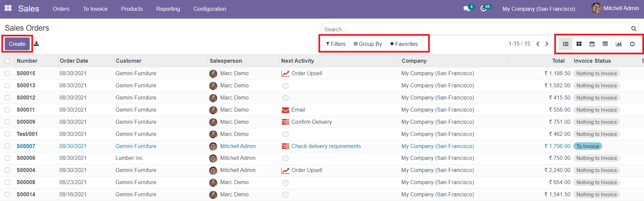Image resolution: width=644 pixels, height=201 pixels.
Task: Tick the checkbox for order S00015
Action: point(7,74)
